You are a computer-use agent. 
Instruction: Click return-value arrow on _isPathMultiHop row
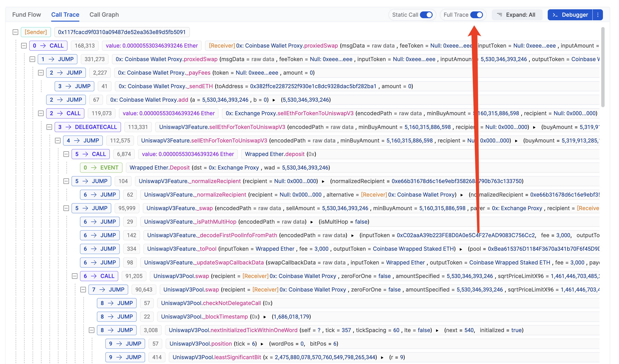pyautogui.click(x=312, y=222)
